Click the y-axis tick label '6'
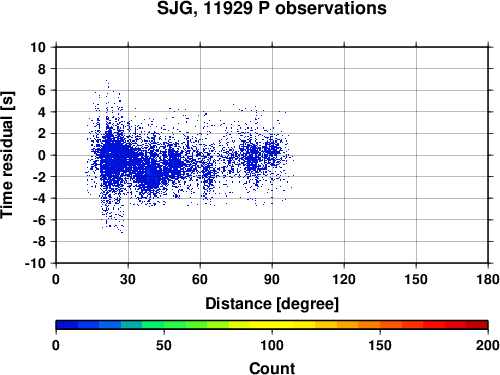This screenshot has height=375, width=500. 42,90
